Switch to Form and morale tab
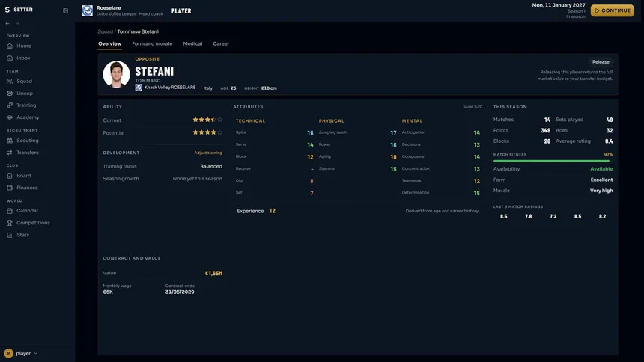Viewport: 644px width, 362px height. point(152,43)
